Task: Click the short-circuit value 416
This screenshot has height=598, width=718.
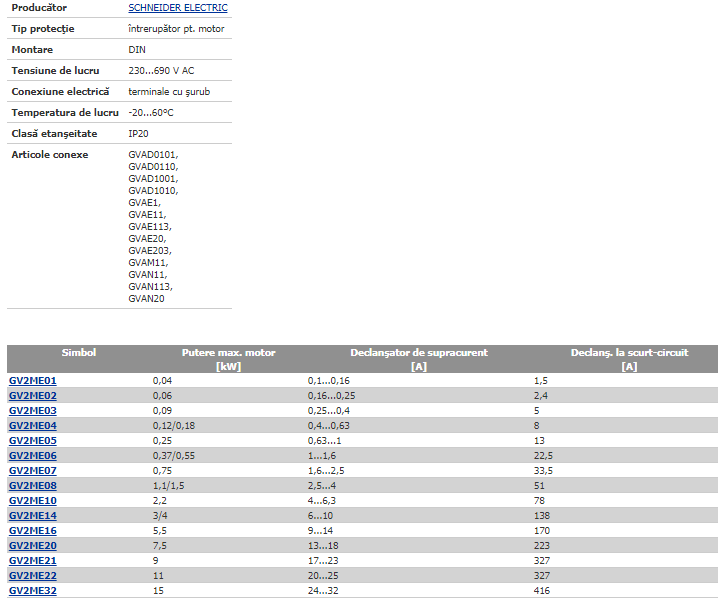Action: click(x=541, y=591)
